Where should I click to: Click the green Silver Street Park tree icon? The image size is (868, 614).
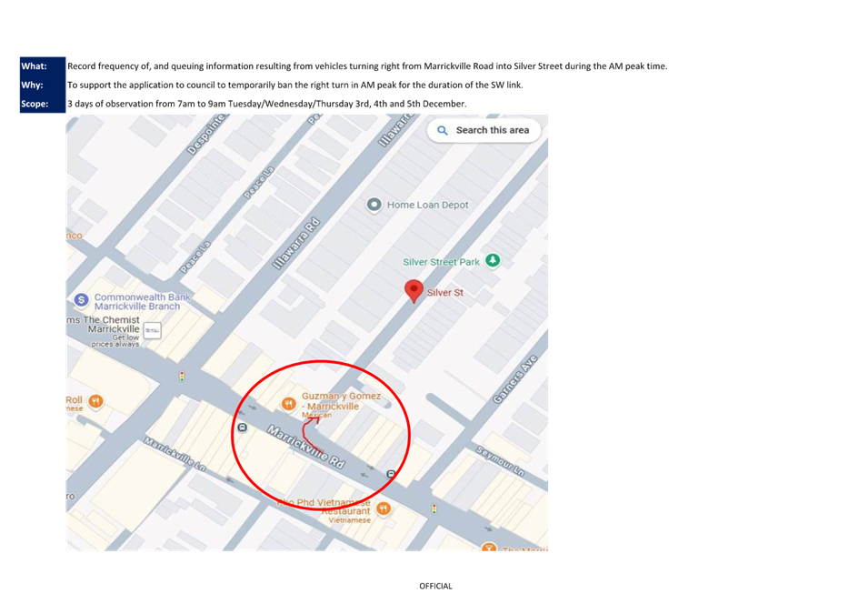click(493, 260)
